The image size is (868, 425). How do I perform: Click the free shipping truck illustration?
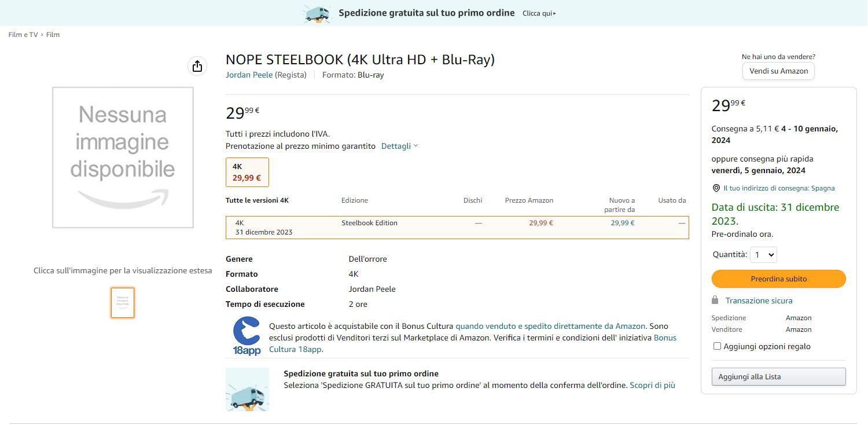(247, 390)
